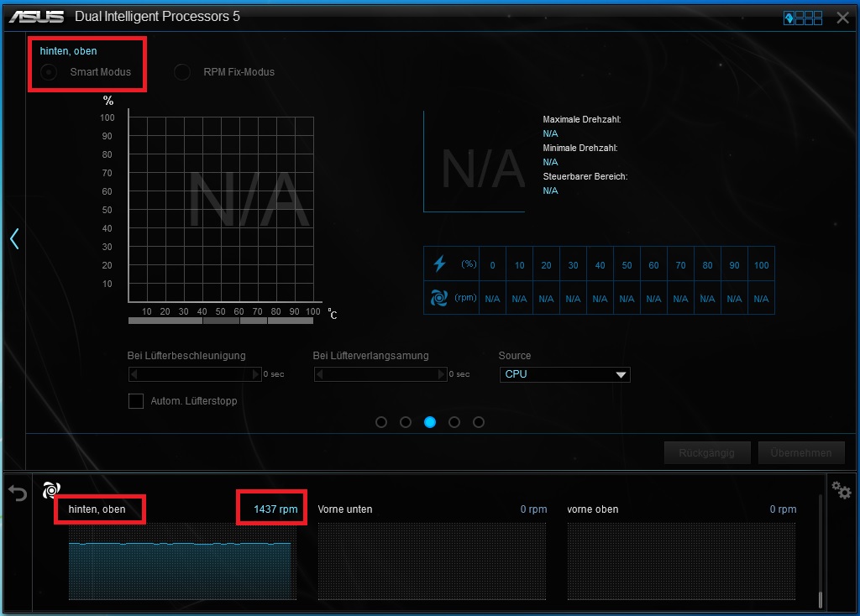This screenshot has width=860, height=616.
Task: Select RPM Fix-Modus radio button
Action: point(182,72)
